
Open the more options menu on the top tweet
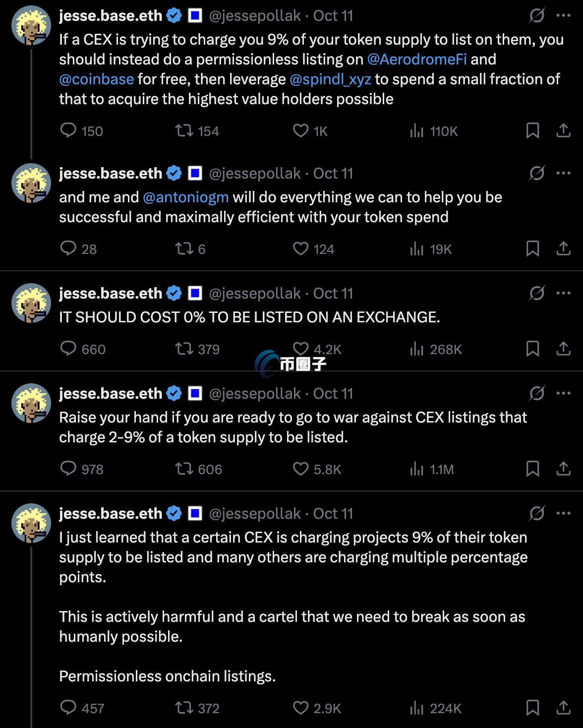[563, 15]
